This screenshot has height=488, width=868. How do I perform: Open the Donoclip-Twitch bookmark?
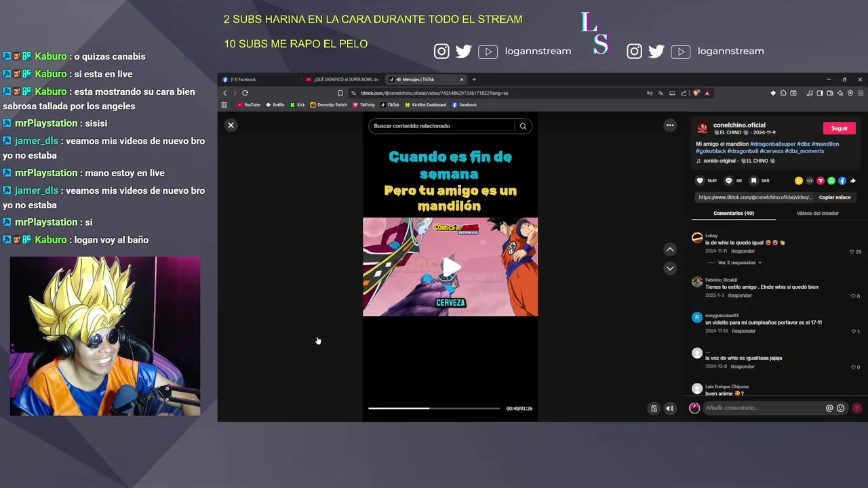tap(328, 105)
